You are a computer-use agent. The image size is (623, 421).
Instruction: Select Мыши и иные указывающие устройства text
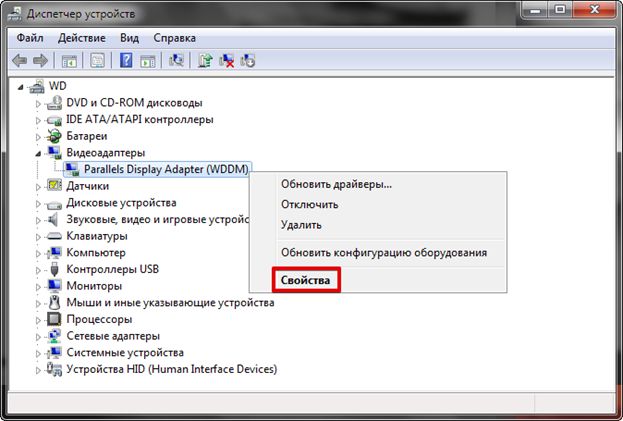(170, 303)
